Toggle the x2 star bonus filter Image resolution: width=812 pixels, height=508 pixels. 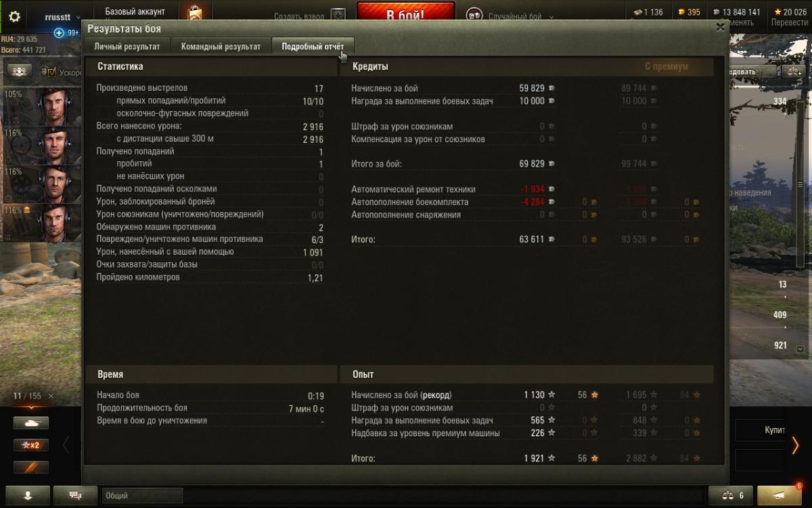coord(31,445)
